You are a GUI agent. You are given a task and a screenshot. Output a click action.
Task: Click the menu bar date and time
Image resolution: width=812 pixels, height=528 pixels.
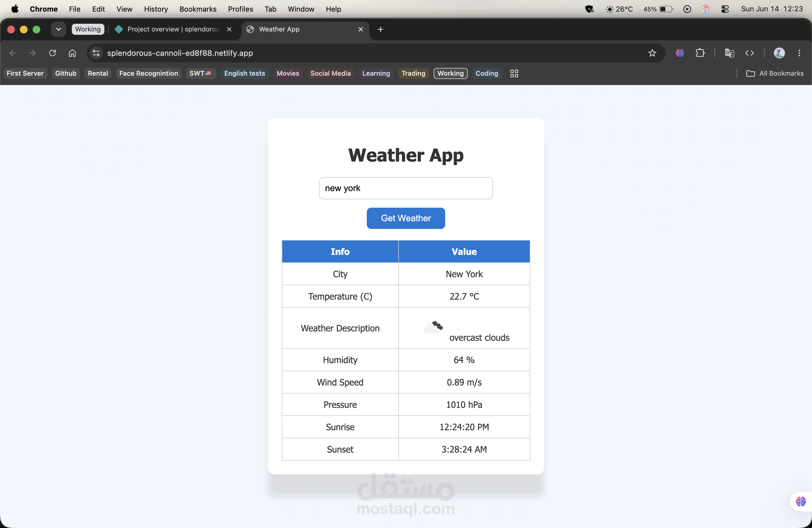772,9
